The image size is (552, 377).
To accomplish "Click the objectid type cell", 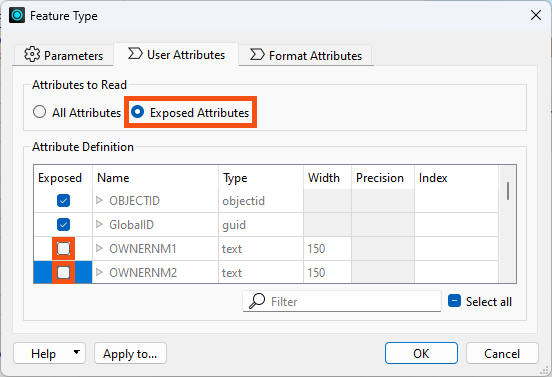I will tap(261, 201).
